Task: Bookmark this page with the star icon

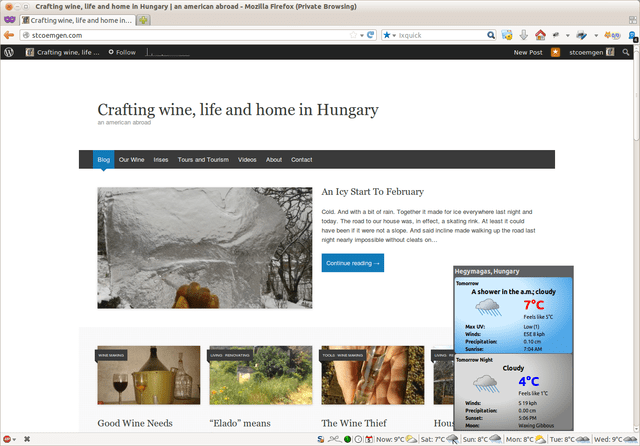Action: 353,35
